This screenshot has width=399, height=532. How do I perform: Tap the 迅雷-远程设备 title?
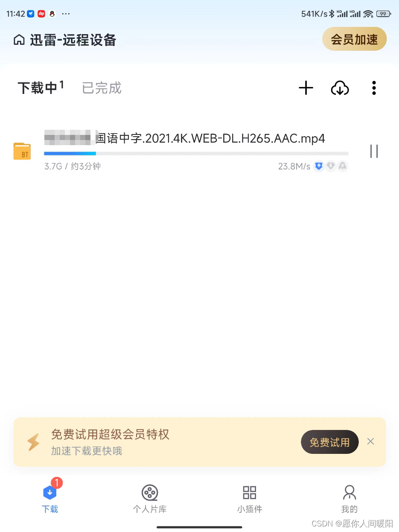[x=73, y=40]
